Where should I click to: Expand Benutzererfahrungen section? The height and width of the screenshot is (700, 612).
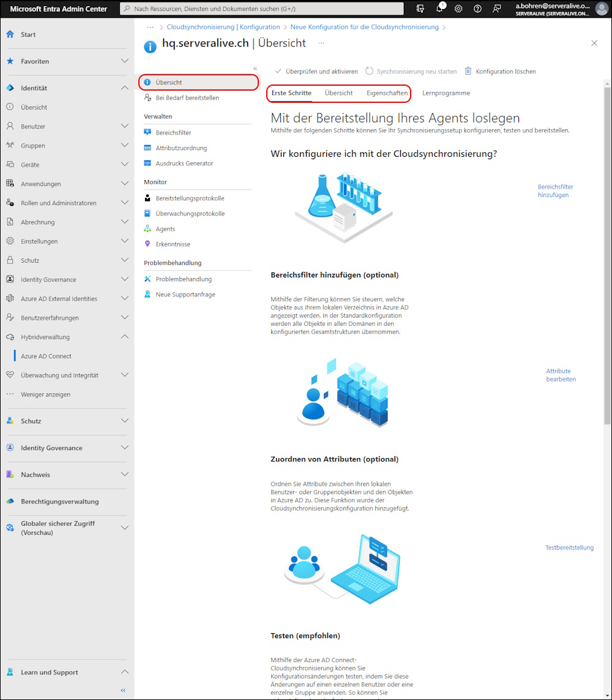tap(125, 318)
